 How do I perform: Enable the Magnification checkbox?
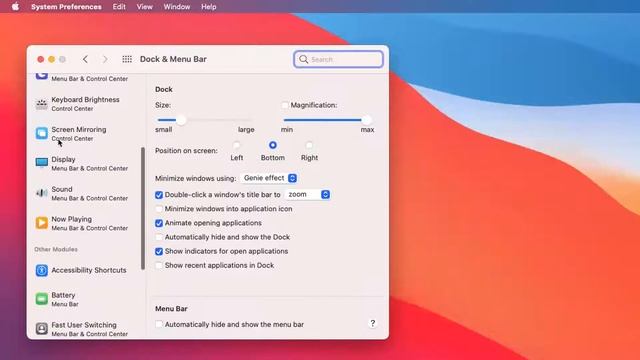point(285,105)
